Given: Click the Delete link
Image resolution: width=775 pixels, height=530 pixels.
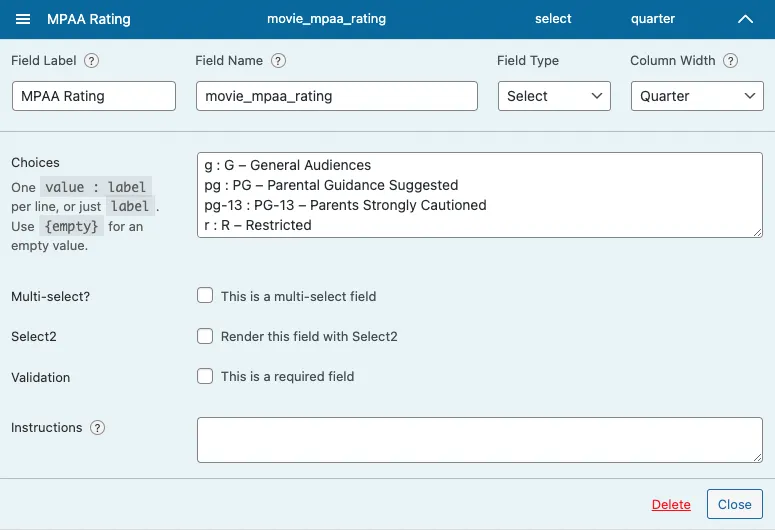Looking at the screenshot, I should [x=671, y=505].
